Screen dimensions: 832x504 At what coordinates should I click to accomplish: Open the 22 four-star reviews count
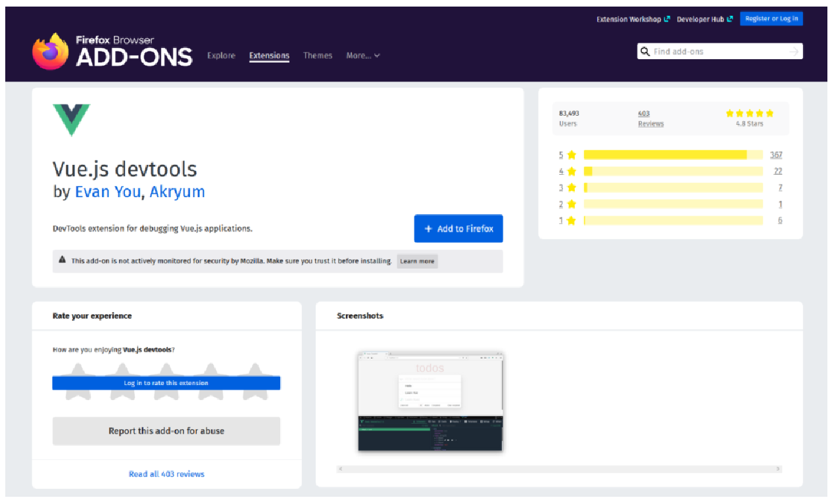point(778,172)
